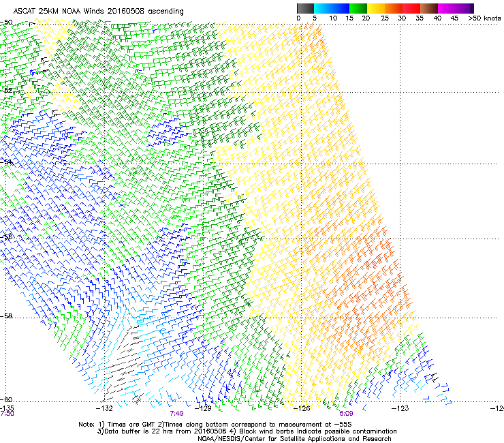Click the '-123' longitude label
Image resolution: width=504 pixels, height=443 pixels.
(400, 408)
